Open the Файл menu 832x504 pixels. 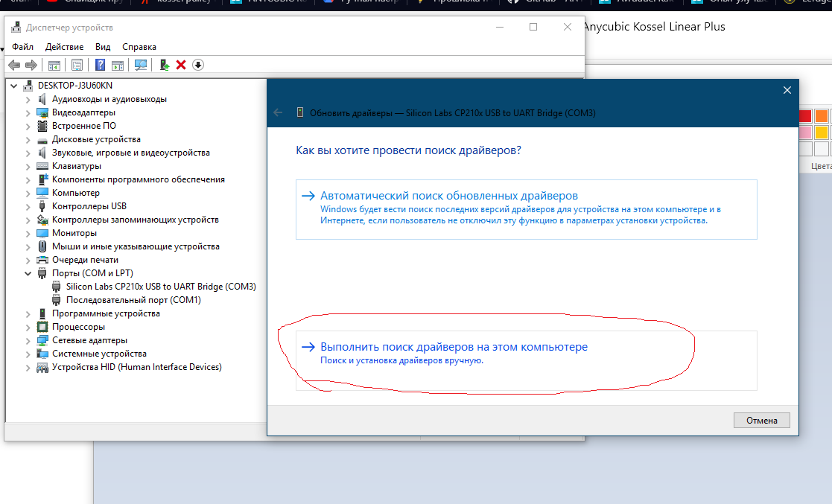[23, 47]
